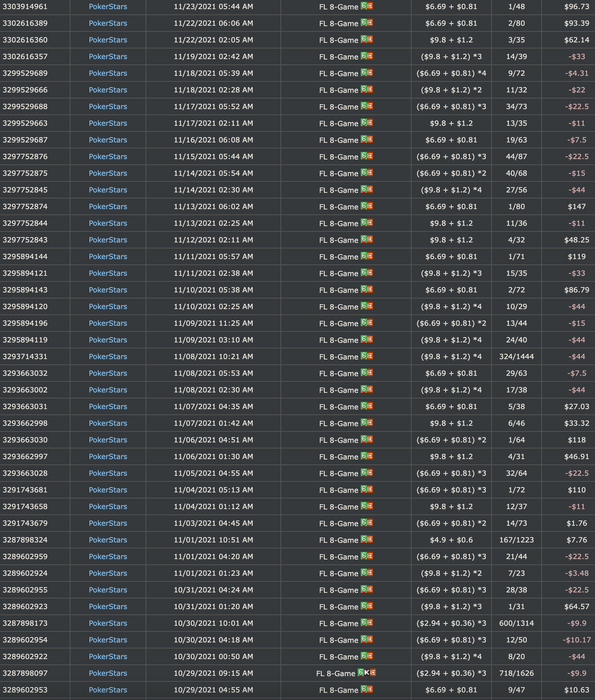Select tournament ID 3293663030
Viewport: 595px width, 700px height.
click(25, 440)
